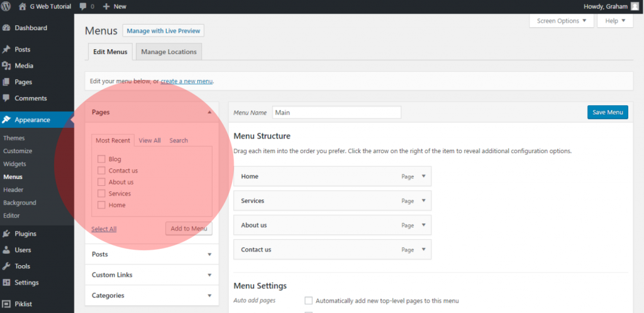Image resolution: width=644 pixels, height=313 pixels.
Task: Click the Media icon in sidebar
Action: (x=6, y=65)
